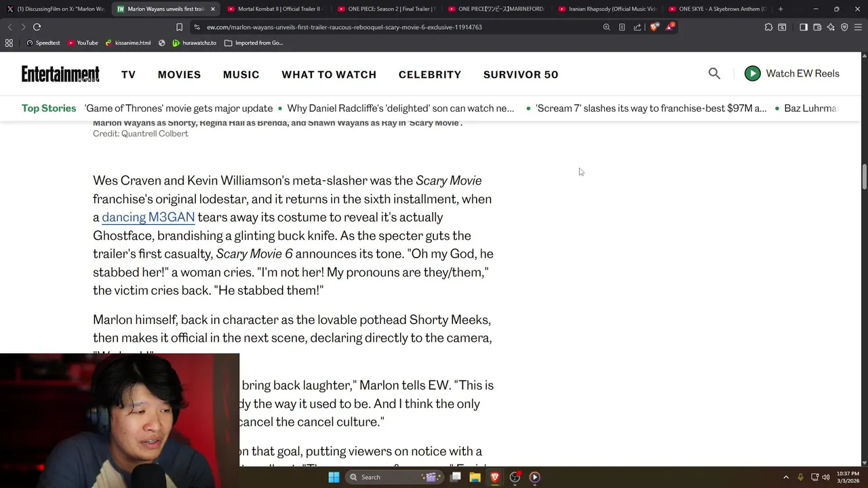Viewport: 868px width, 488px height.
Task: Open kissanime.html bookmark
Action: [x=128, y=43]
